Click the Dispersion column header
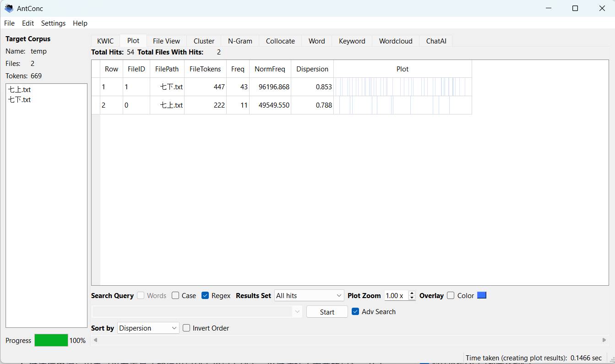This screenshot has width=615, height=364. click(x=312, y=69)
